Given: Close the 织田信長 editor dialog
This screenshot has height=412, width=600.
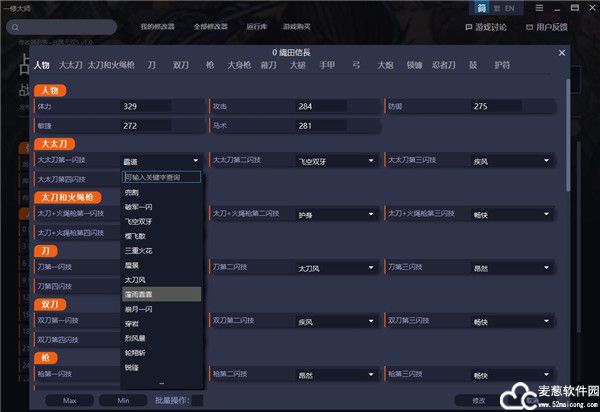Looking at the screenshot, I should click(x=561, y=51).
